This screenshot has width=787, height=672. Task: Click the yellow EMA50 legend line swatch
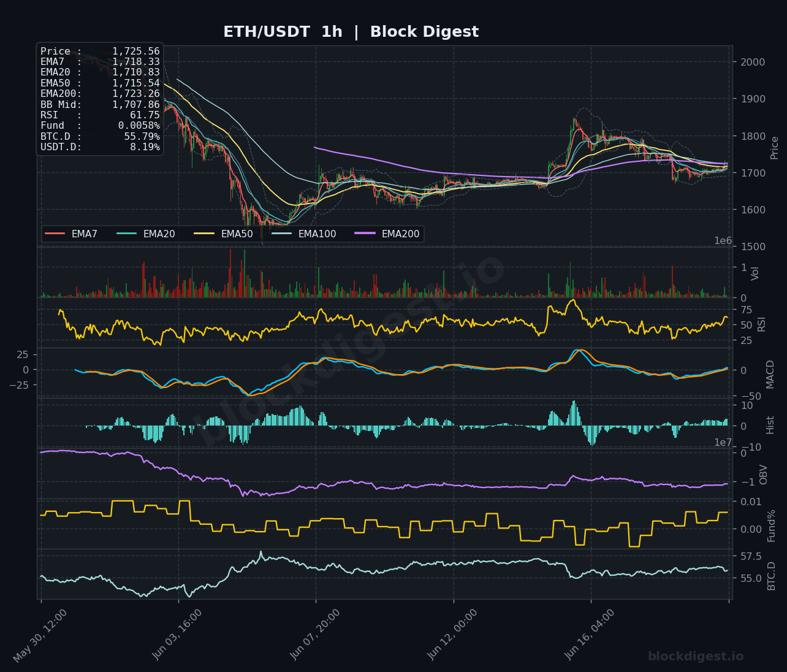point(204,234)
